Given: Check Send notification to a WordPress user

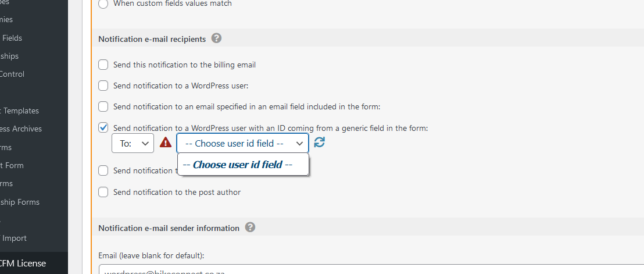Looking at the screenshot, I should pos(103,86).
